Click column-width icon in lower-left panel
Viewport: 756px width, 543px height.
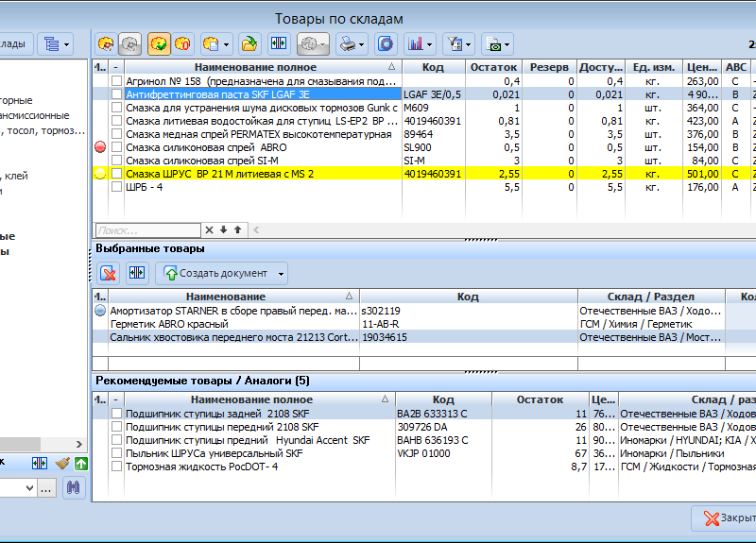40,464
